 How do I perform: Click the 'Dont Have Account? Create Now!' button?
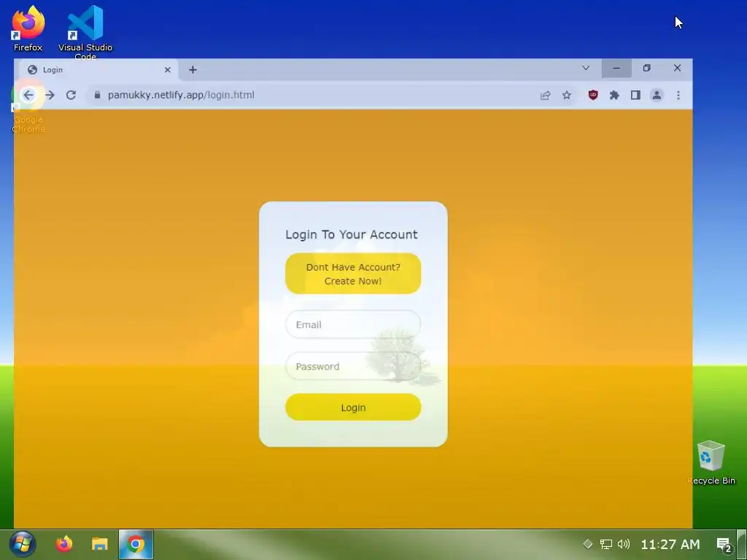click(x=353, y=273)
